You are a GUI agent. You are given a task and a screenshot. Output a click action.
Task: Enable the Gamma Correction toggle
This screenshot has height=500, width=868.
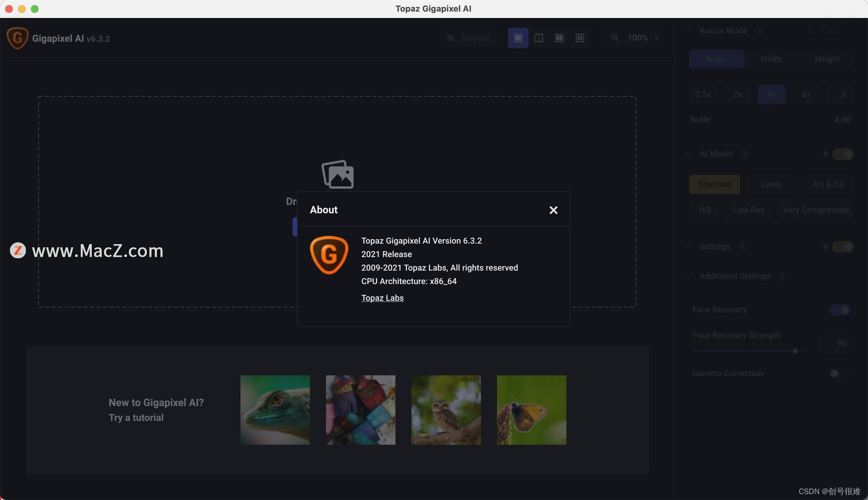pyautogui.click(x=839, y=373)
